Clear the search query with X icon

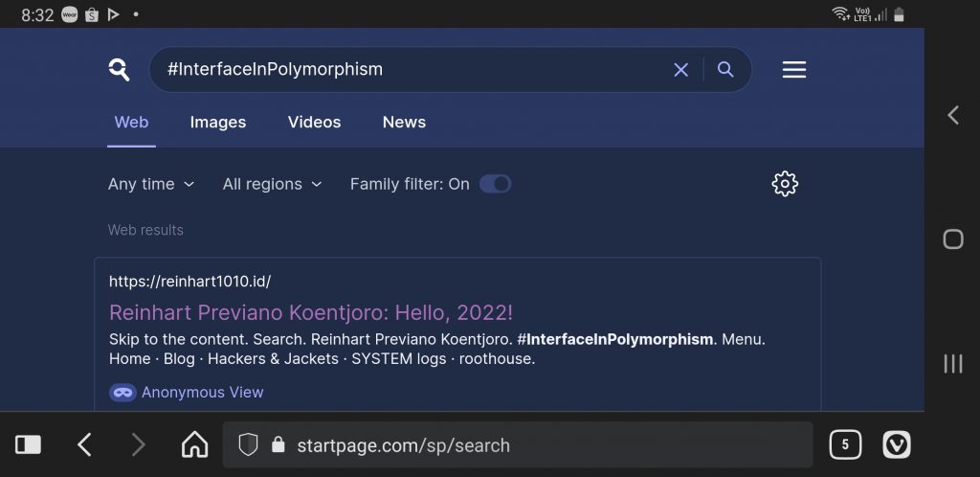(x=680, y=70)
